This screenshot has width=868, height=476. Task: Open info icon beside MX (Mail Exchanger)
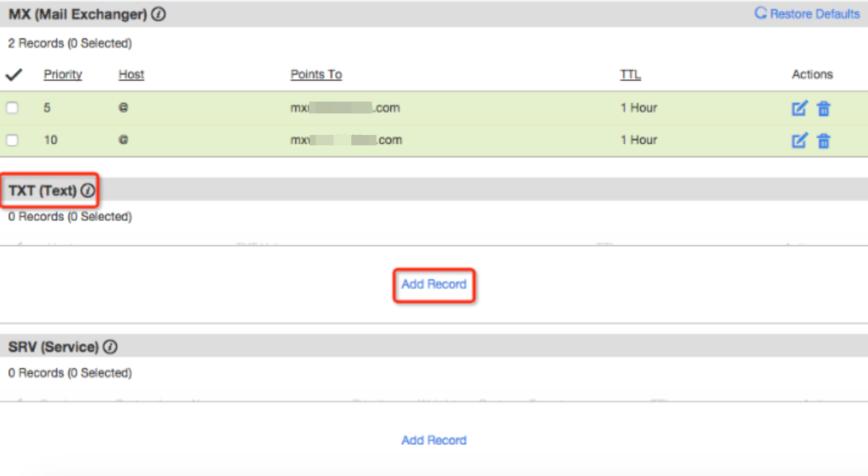(x=159, y=14)
